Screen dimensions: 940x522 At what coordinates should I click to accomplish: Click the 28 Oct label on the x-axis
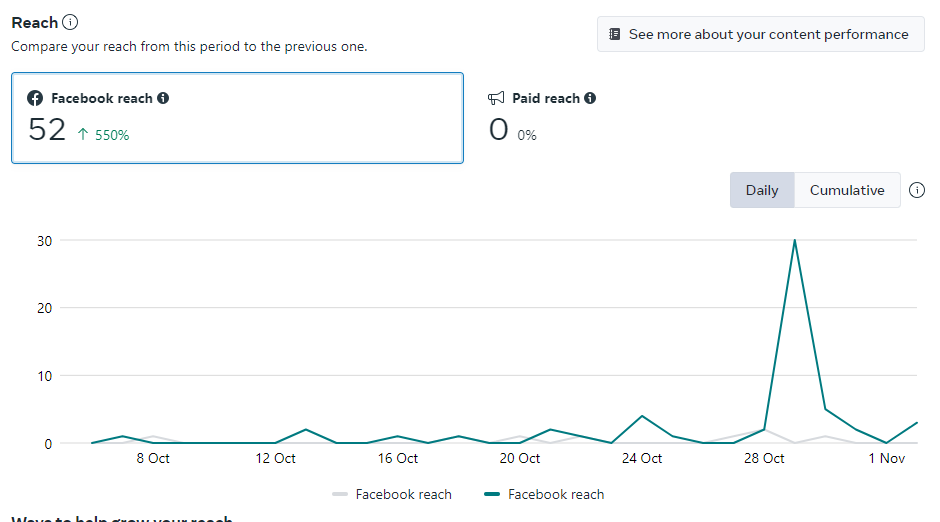tap(764, 458)
